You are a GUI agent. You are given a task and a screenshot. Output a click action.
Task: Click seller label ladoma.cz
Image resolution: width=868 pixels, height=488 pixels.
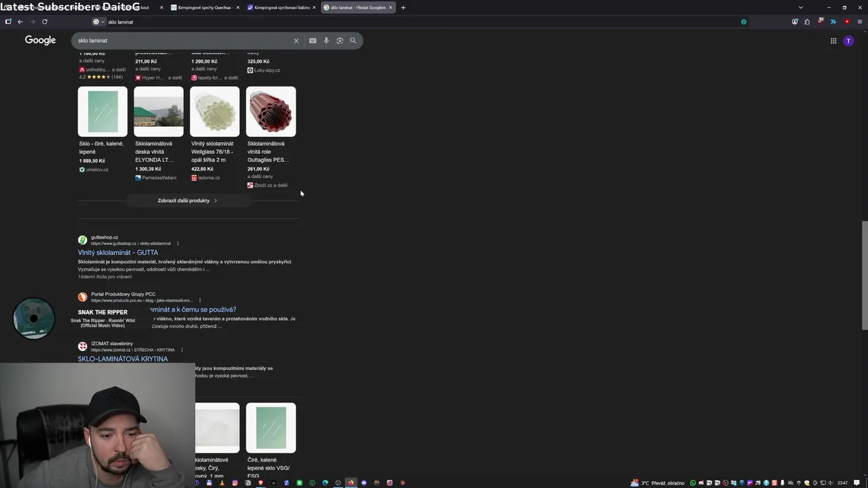pyautogui.click(x=209, y=178)
